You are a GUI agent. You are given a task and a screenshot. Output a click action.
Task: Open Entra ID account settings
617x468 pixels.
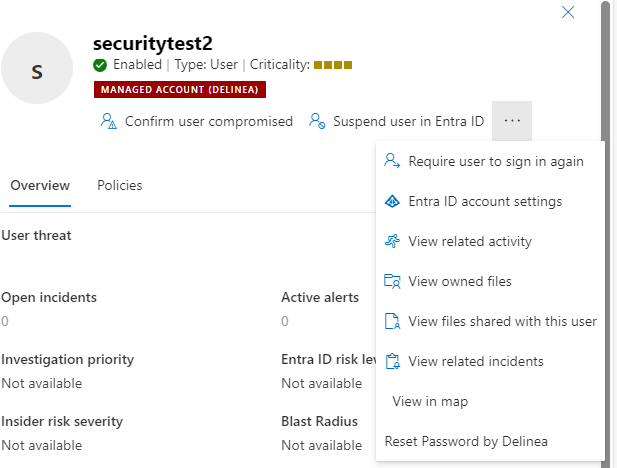490,201
